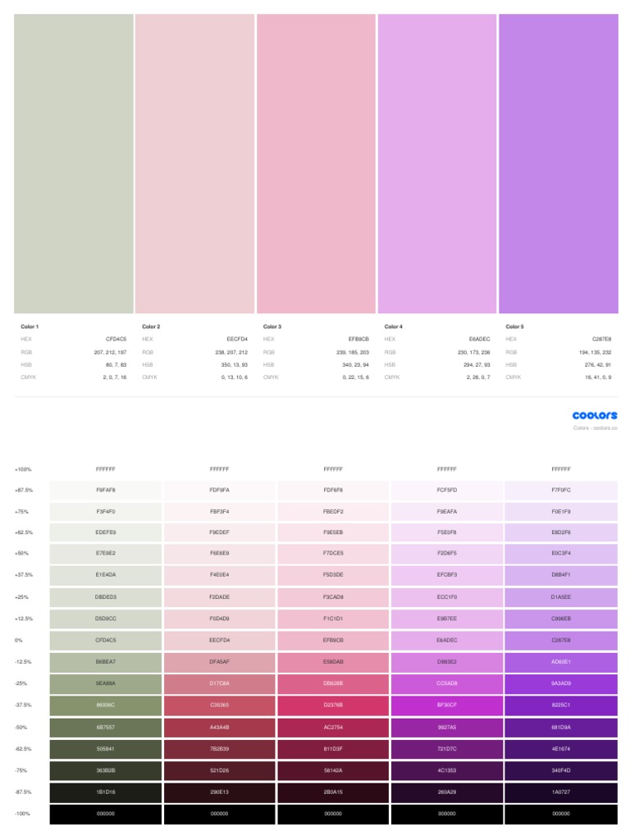Click the bright purple 9A3AD9 shade cell

click(x=561, y=683)
